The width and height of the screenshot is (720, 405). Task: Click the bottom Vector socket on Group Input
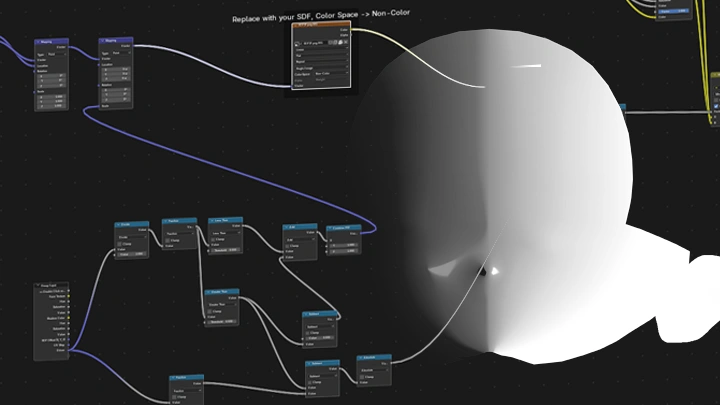68,350
